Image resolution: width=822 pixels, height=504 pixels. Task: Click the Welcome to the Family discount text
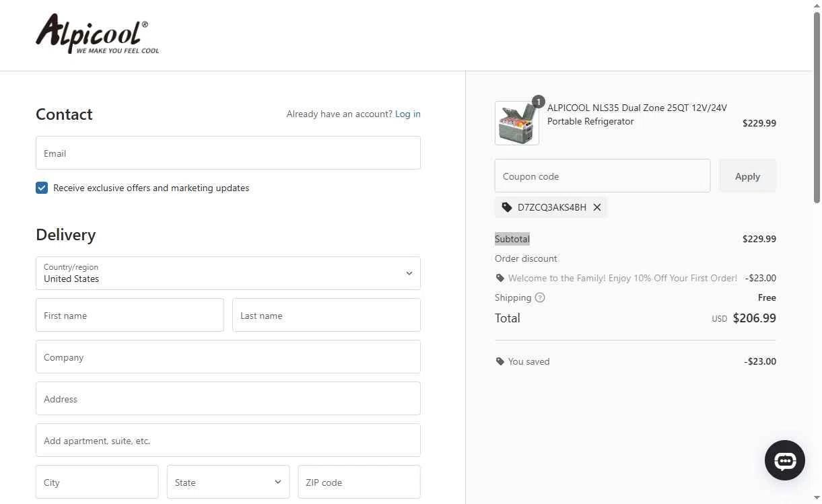[x=623, y=278]
